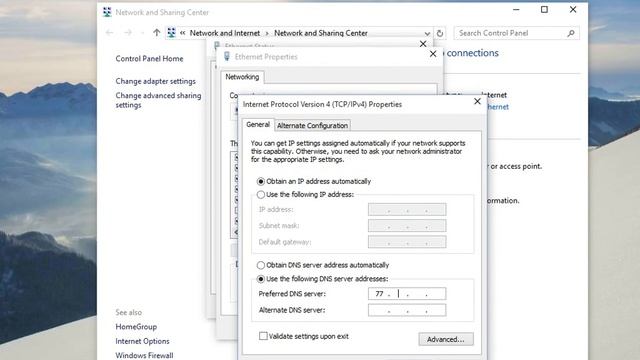Open recent locations dropdown next to forward arrow

pos(142,33)
